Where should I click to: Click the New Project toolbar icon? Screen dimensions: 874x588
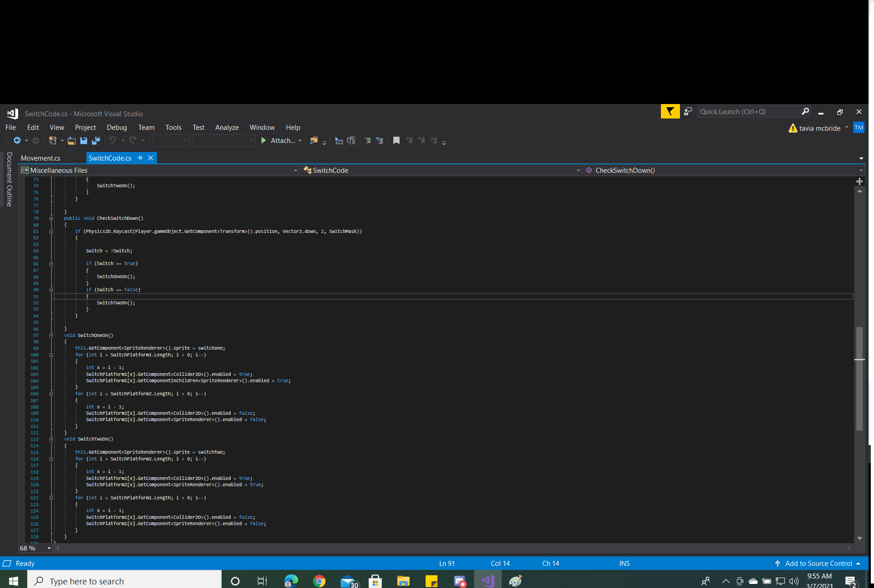(52, 141)
